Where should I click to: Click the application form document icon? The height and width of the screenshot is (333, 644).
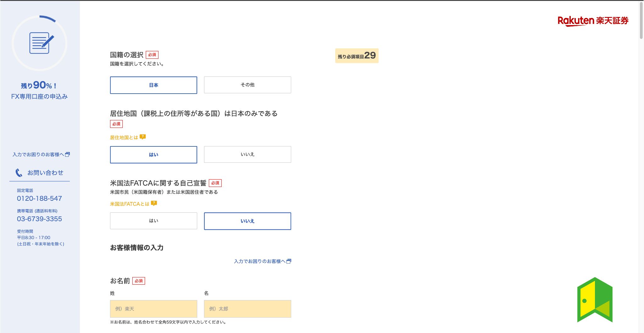[x=41, y=43]
